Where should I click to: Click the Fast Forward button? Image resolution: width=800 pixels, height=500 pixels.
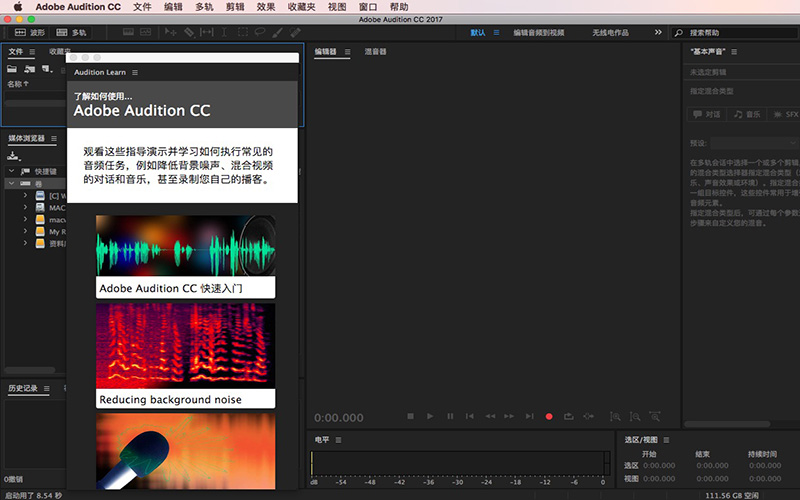[x=509, y=416]
